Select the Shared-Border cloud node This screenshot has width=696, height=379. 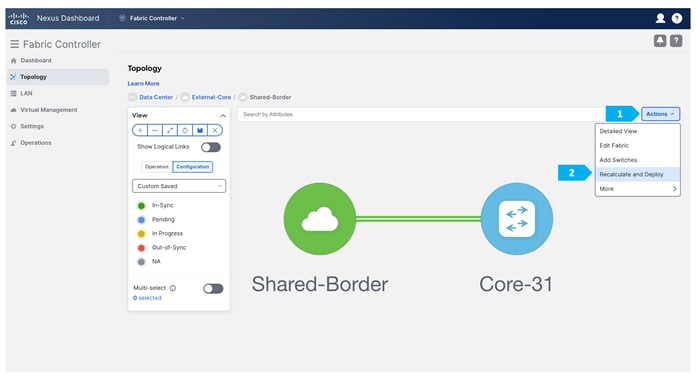point(320,219)
